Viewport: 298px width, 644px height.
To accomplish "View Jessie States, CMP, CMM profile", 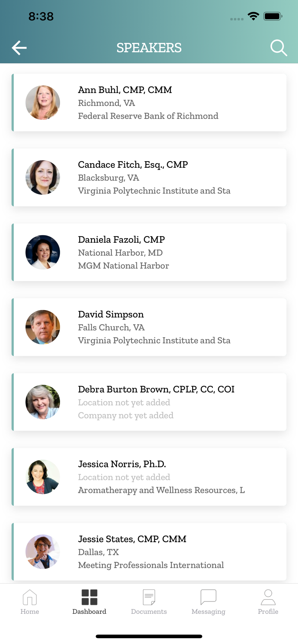I will (149, 552).
